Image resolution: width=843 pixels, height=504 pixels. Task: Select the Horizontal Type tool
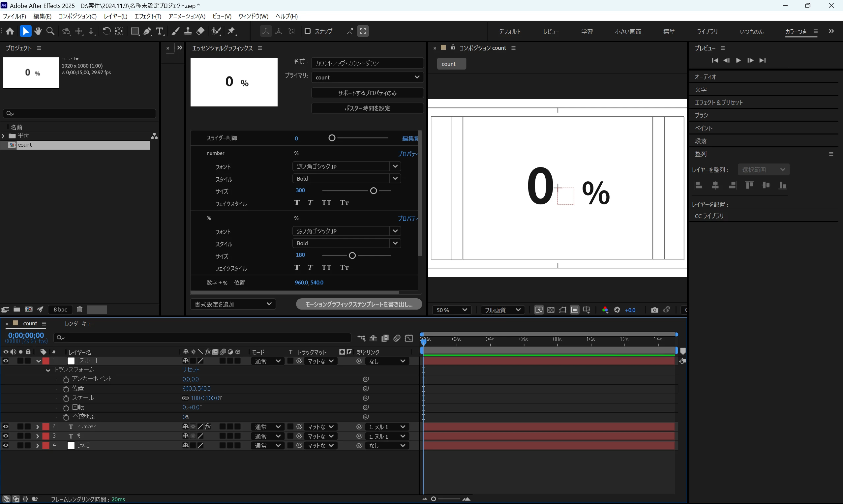point(160,31)
